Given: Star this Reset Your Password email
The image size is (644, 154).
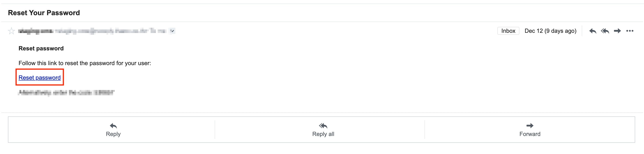Looking at the screenshot, I should (x=11, y=31).
